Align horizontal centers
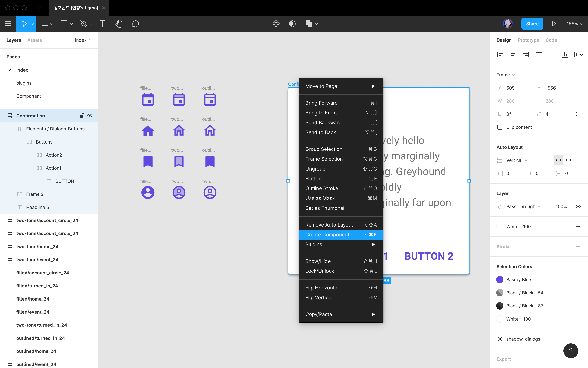588x368 pixels. pos(513,55)
